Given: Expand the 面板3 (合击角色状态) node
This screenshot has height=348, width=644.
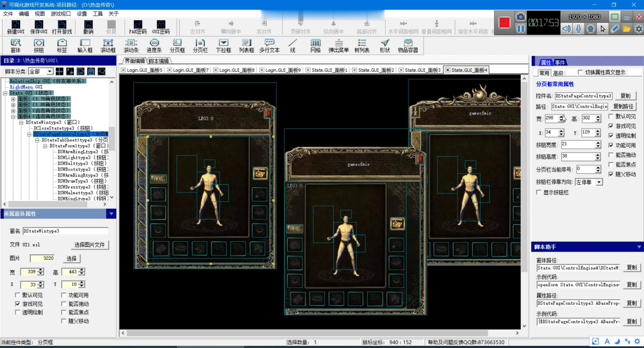Looking at the screenshot, I should (13, 111).
